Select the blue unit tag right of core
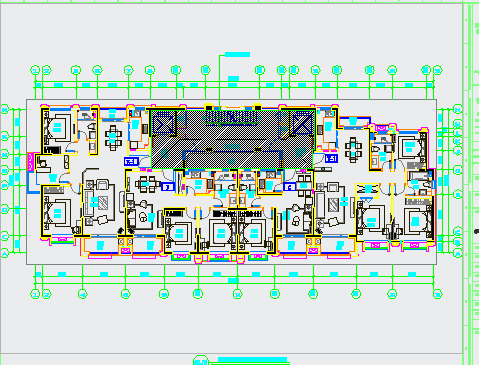Viewport: 479px width, 365px height. click(331, 158)
